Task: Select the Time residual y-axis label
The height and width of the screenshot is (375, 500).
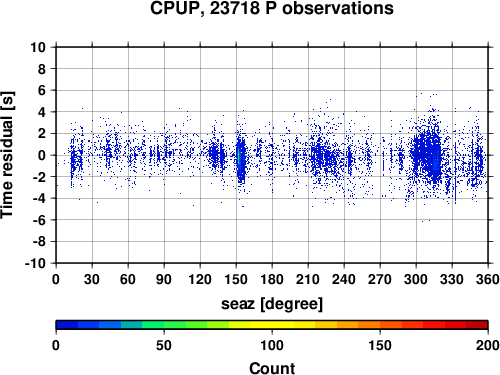Action: 7,155
